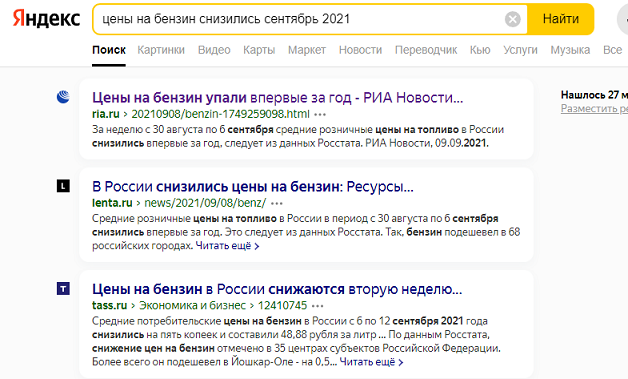Open the Музыка tab
This screenshot has width=628, height=379.
click(x=570, y=50)
